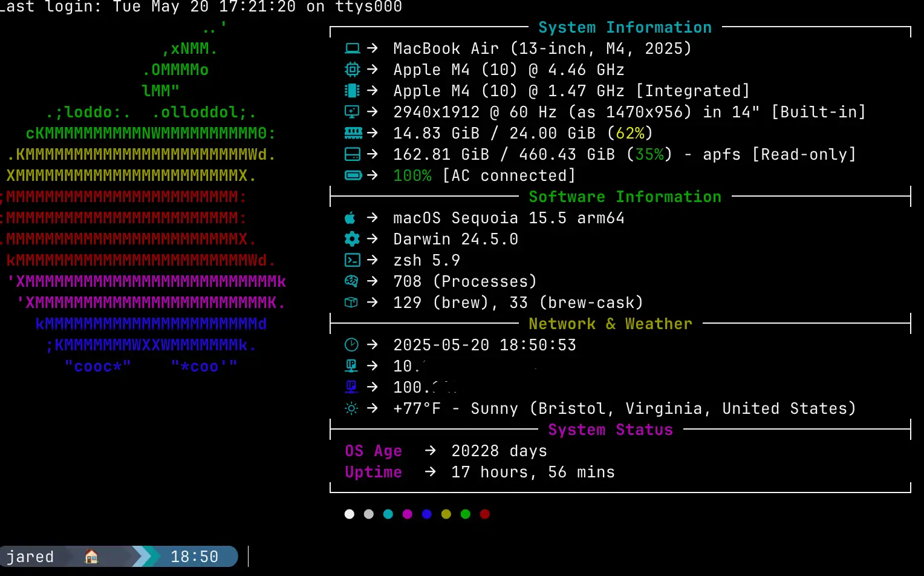Click the text Apple M4 (10) @ 1.47 GHz [Integrated]
This screenshot has width=924, height=576.
[x=571, y=91]
